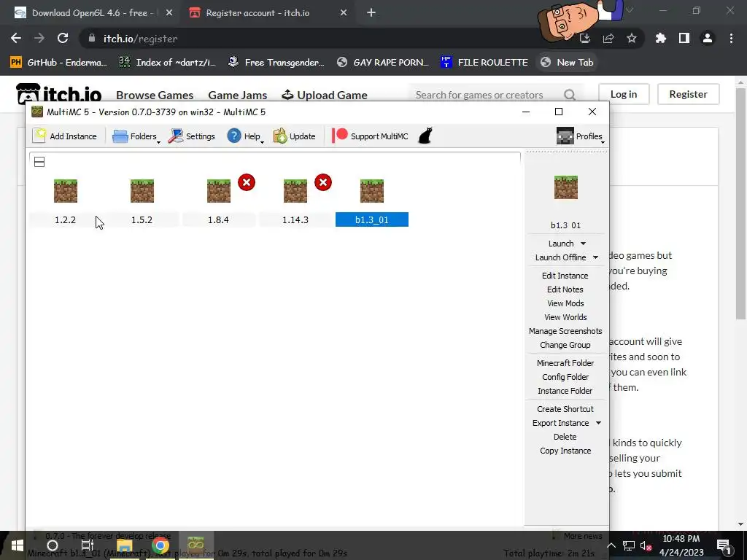This screenshot has height=560, width=747.
Task: Select the 1.5.2 instance grass block icon
Action: (x=142, y=190)
